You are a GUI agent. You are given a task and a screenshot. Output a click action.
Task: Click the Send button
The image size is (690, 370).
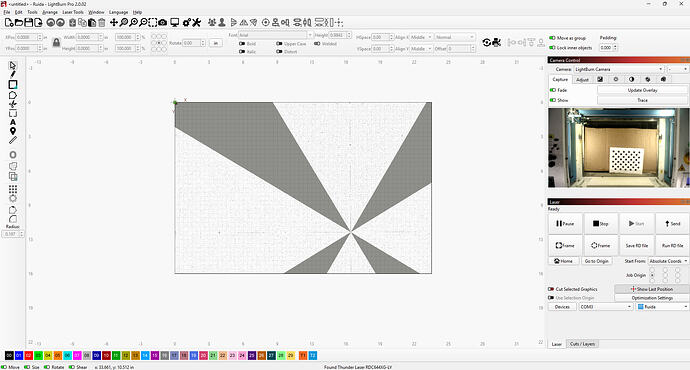tap(672, 223)
